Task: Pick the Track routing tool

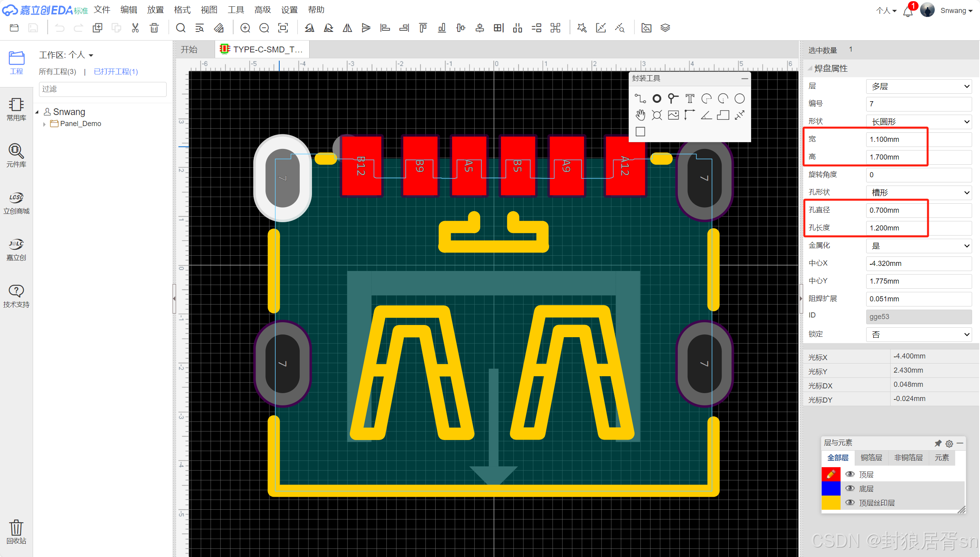Action: click(640, 98)
